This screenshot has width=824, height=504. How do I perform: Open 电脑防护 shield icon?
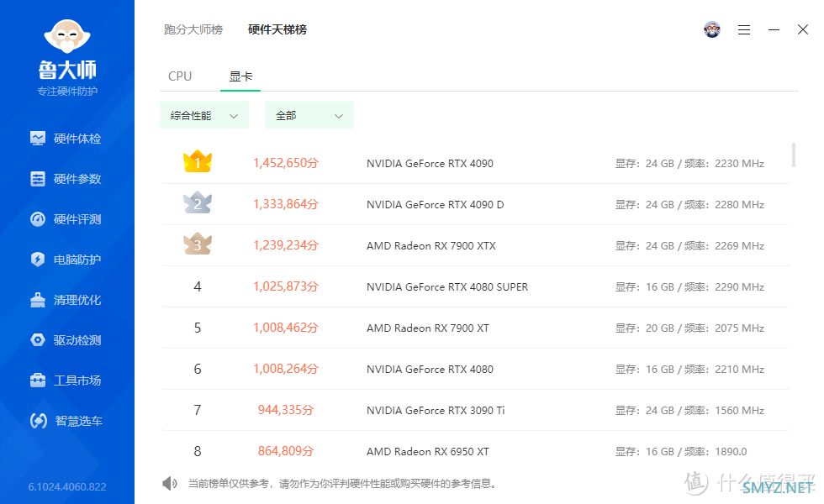[x=38, y=260]
